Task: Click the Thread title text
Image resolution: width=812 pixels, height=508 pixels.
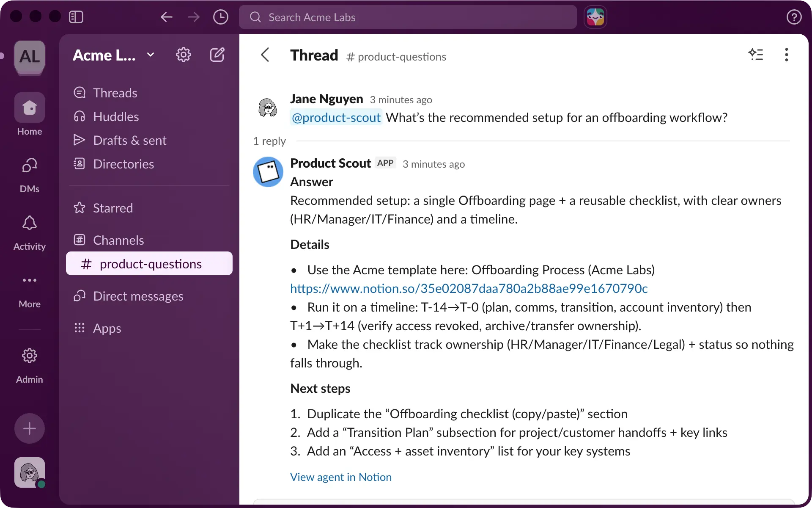Action: point(314,55)
